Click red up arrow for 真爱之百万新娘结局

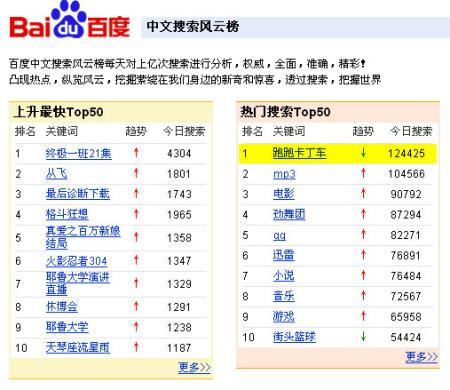(136, 237)
